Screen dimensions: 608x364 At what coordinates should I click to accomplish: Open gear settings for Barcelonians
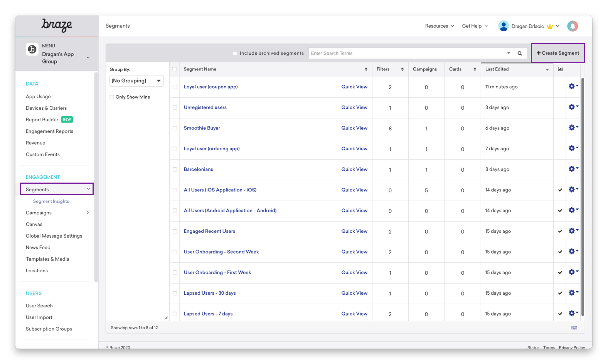[x=573, y=169]
